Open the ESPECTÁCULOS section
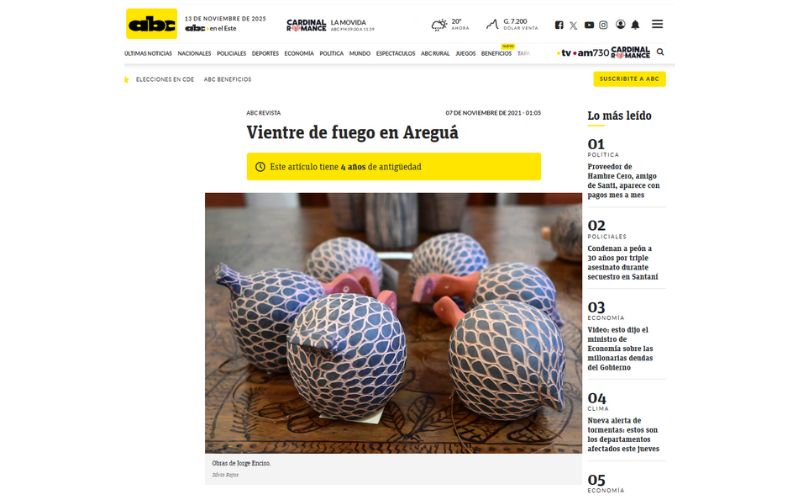 point(395,54)
